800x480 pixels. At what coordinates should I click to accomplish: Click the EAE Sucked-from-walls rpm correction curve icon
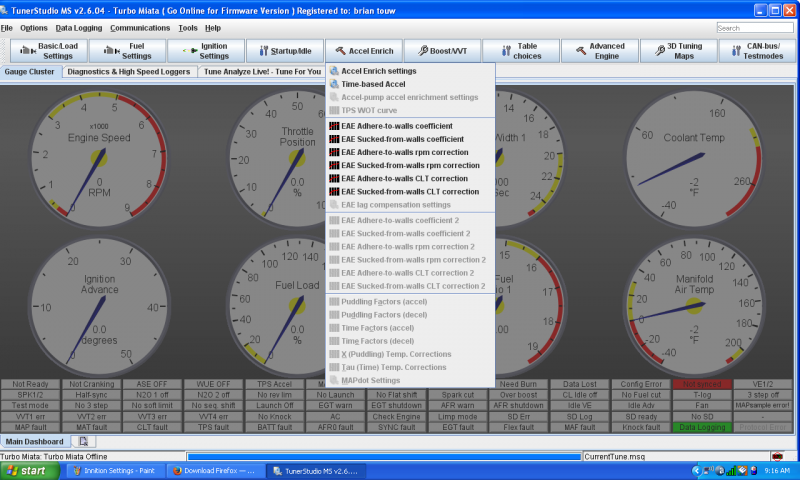pos(334,165)
